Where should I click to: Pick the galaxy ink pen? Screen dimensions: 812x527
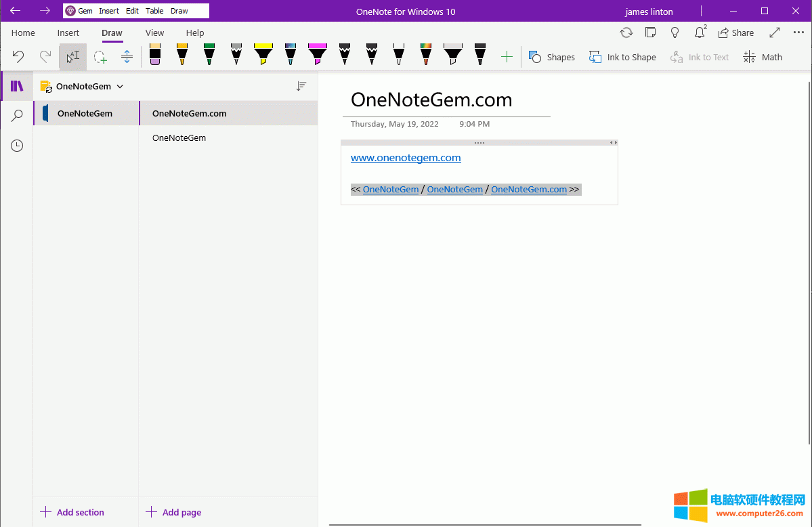click(x=291, y=54)
